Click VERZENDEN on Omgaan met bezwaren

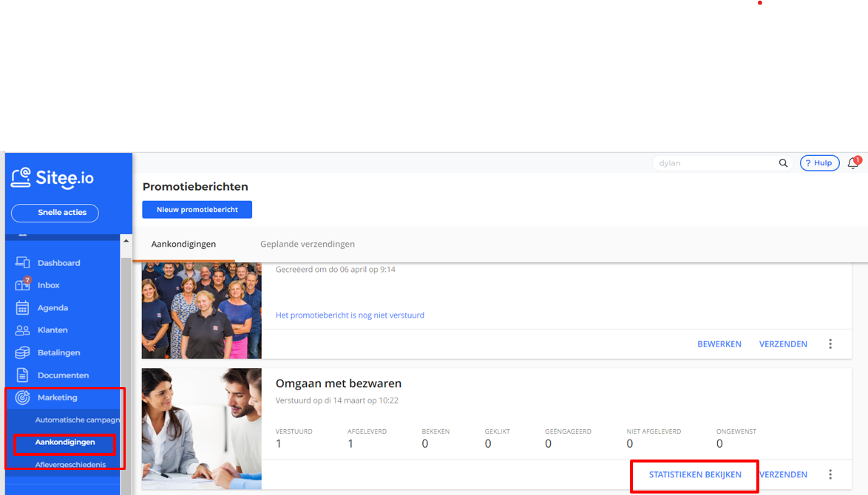(x=783, y=474)
